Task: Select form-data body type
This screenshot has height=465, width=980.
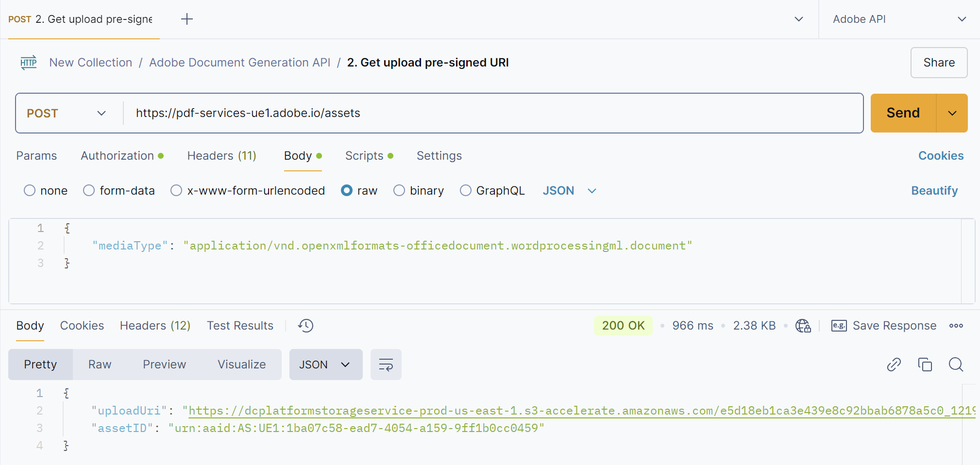Action: [89, 191]
